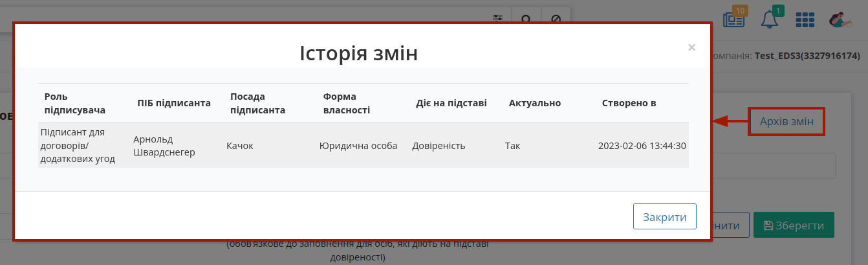
Task: Click the clear search icon
Action: coord(555,18)
